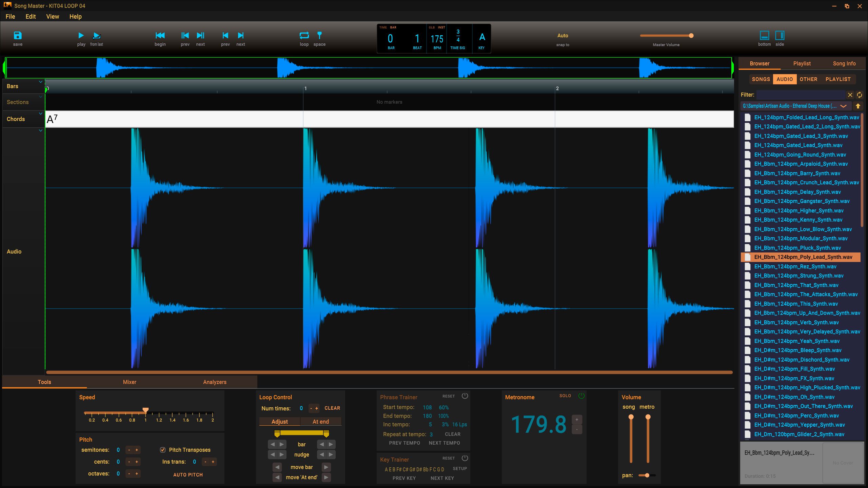
Task: Click the A7 chord in Chords track
Action: pos(52,119)
